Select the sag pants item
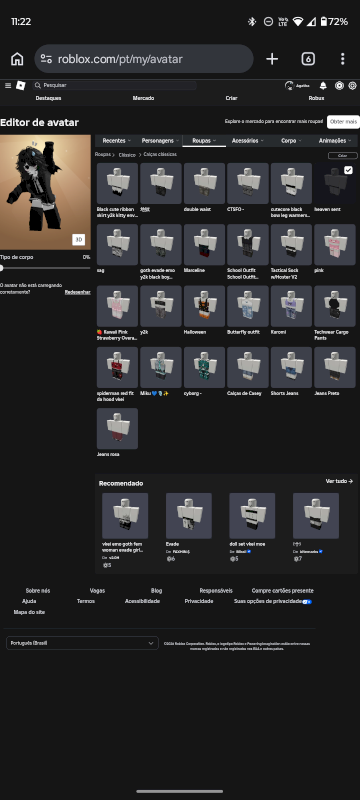This screenshot has width=360, height=800. coord(117,245)
